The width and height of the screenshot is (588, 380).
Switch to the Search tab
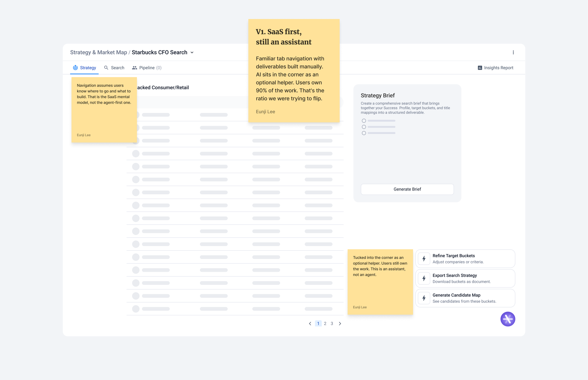click(x=117, y=68)
